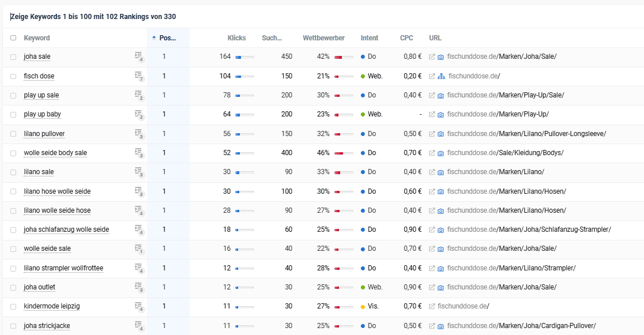This screenshot has height=335, width=644.
Task: Open external link icon in lilano pullover row
Action: [x=432, y=134]
